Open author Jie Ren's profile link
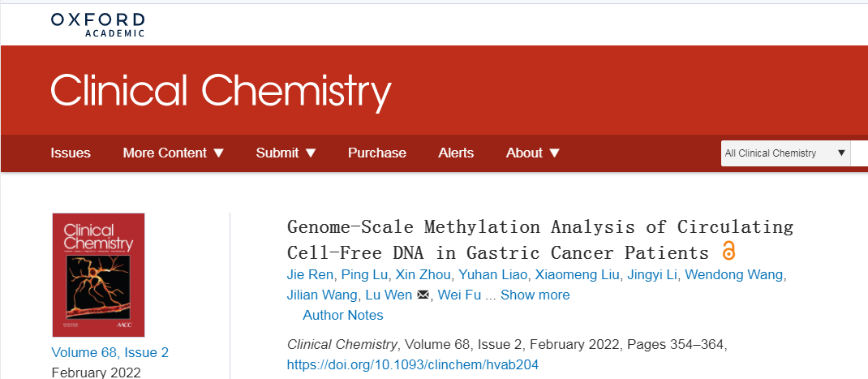 [310, 274]
